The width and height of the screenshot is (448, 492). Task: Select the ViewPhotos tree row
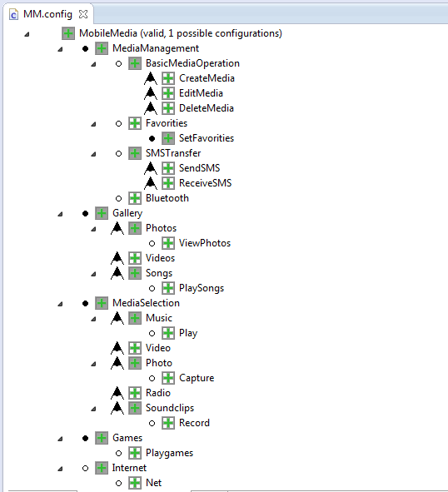click(x=205, y=243)
